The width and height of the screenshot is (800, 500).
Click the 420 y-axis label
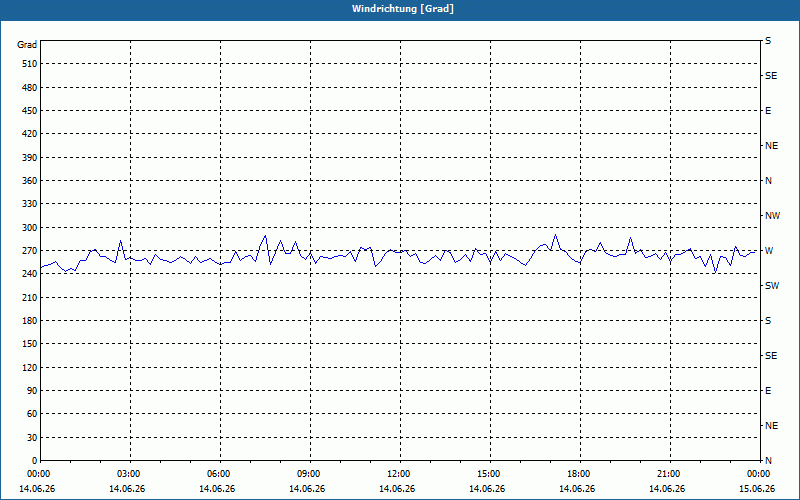coord(30,134)
